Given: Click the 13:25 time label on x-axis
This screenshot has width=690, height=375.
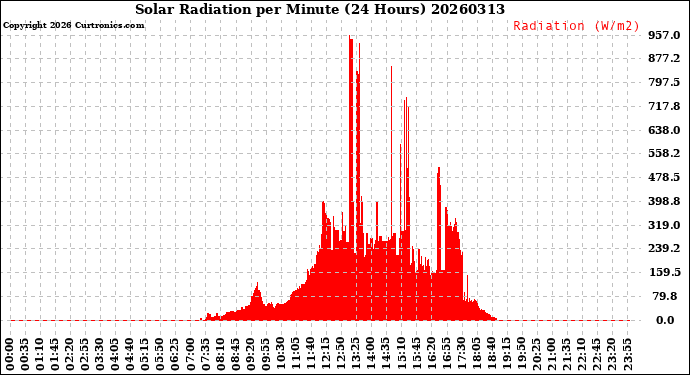Looking at the screenshot, I should [x=356, y=355].
